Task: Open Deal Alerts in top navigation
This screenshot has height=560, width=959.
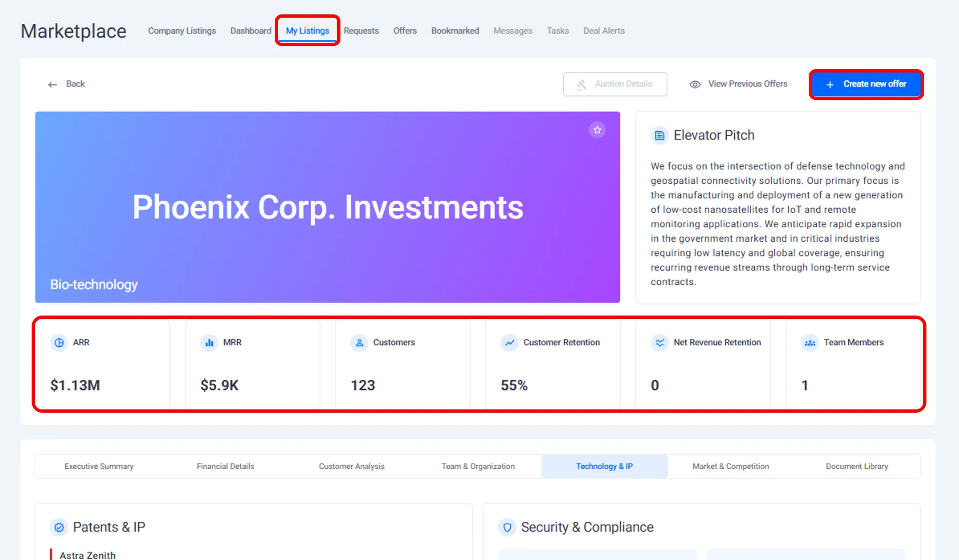Action: click(604, 31)
